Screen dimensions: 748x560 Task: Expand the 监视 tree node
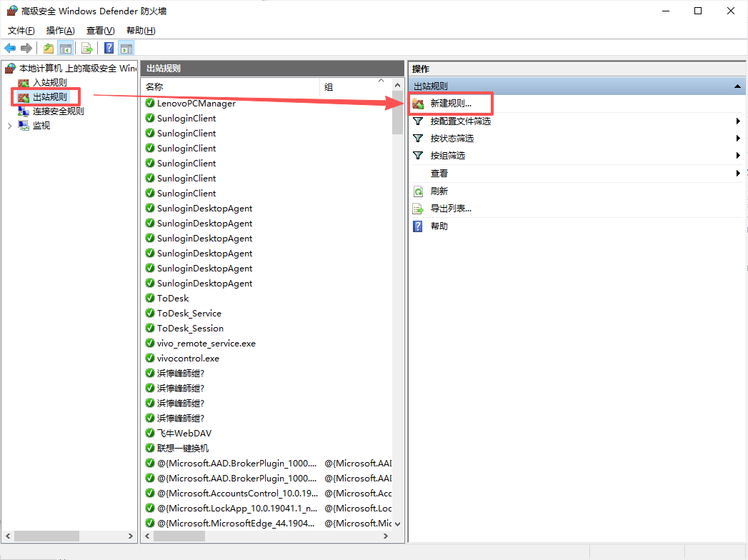pos(9,126)
